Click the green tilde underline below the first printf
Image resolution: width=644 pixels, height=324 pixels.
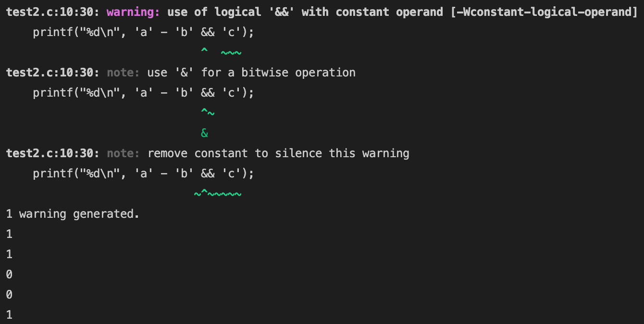[x=231, y=52]
